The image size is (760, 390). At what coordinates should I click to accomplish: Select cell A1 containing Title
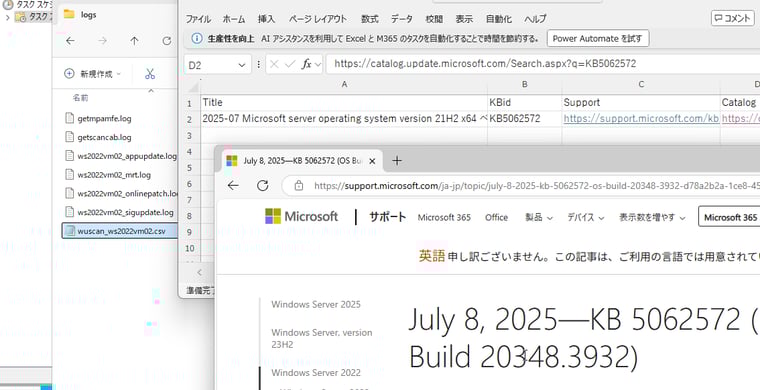344,103
